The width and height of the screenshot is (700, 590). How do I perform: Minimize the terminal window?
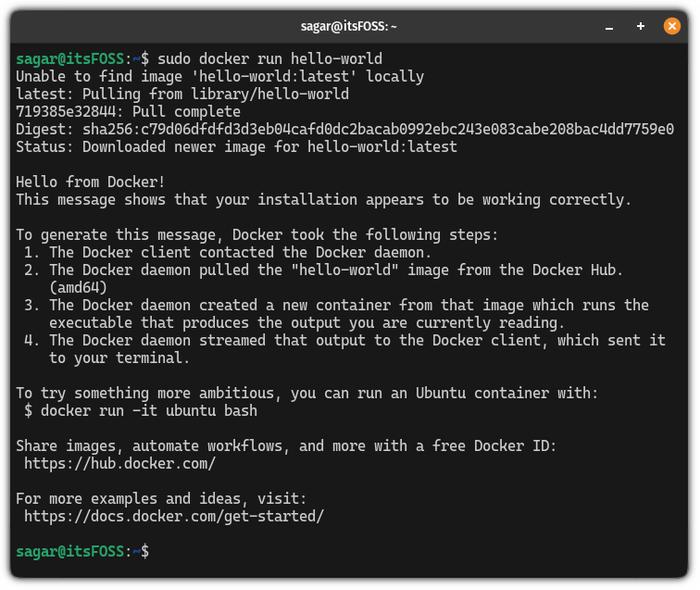tap(609, 27)
